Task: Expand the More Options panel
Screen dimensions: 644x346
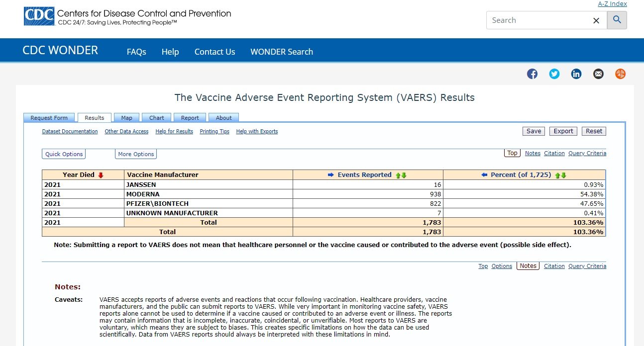Action: point(136,154)
